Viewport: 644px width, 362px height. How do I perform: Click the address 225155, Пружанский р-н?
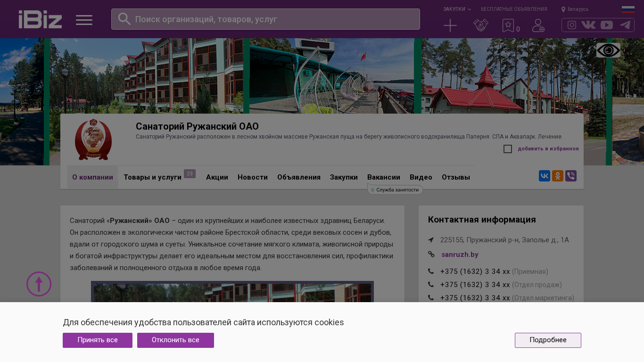504,240
